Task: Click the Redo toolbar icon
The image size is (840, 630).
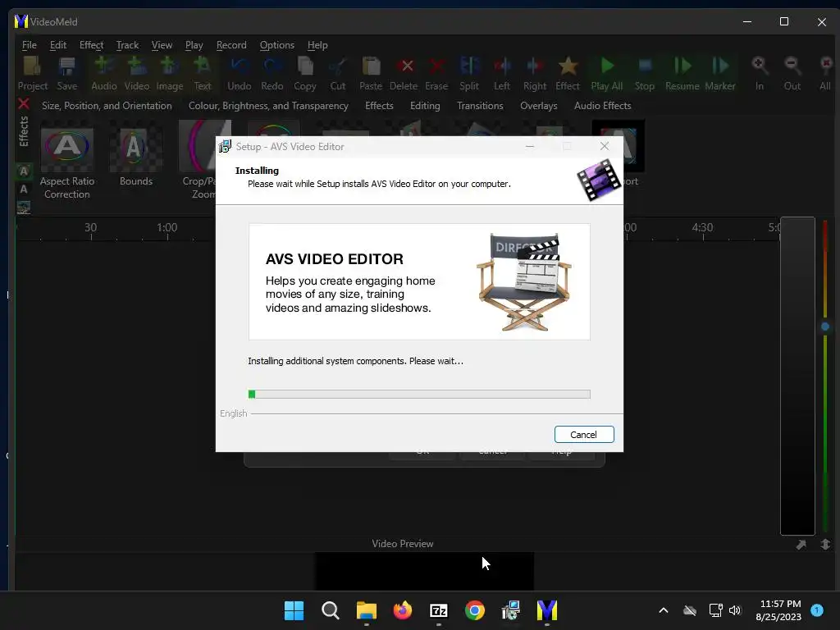Action: click(x=272, y=74)
